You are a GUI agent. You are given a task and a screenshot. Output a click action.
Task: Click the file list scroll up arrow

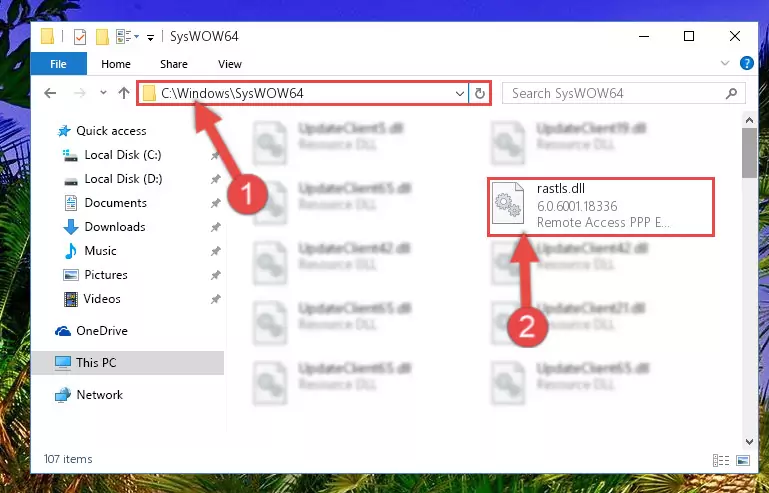[749, 120]
